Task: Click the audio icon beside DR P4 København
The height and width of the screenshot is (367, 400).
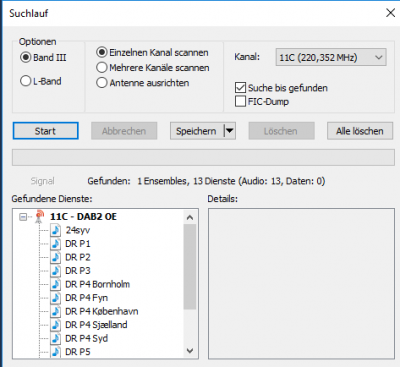Action: point(56,311)
